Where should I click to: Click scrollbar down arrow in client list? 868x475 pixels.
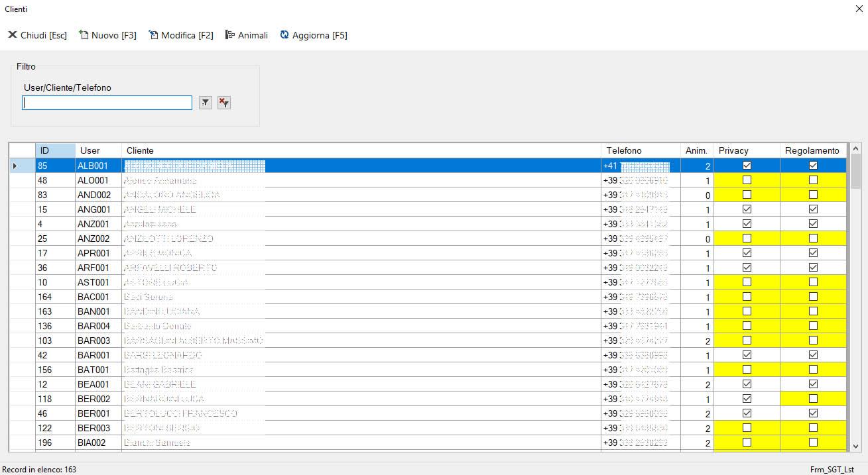855,446
